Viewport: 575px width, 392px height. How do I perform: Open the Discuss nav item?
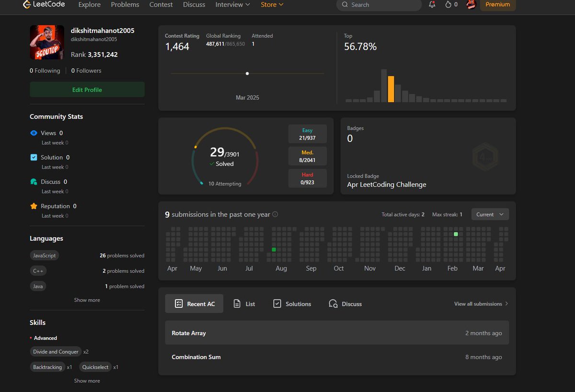(194, 5)
